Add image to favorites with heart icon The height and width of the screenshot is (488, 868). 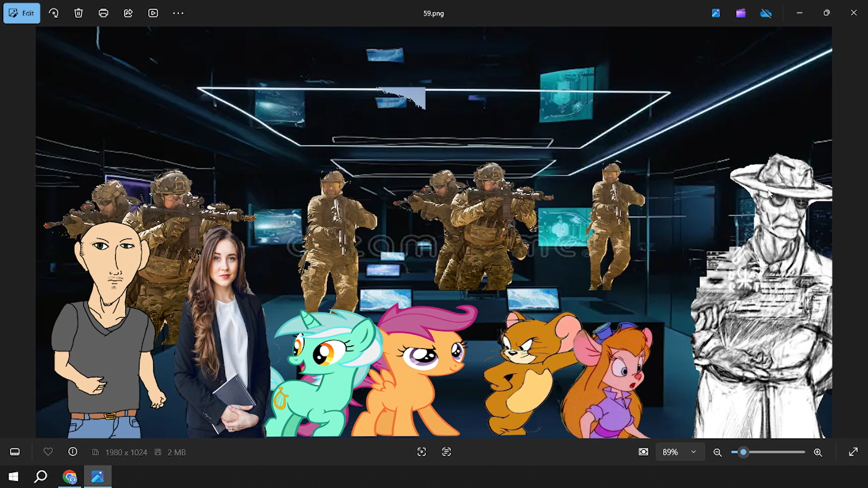pos(48,452)
